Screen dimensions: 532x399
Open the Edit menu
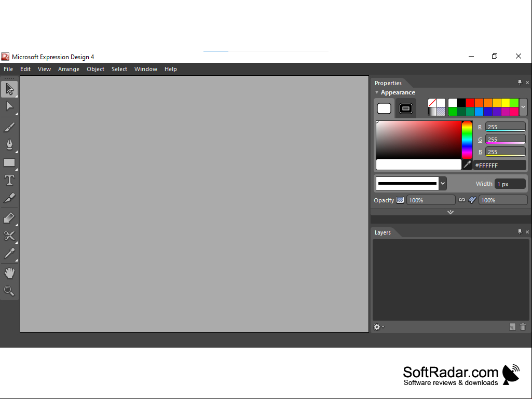tap(25, 69)
